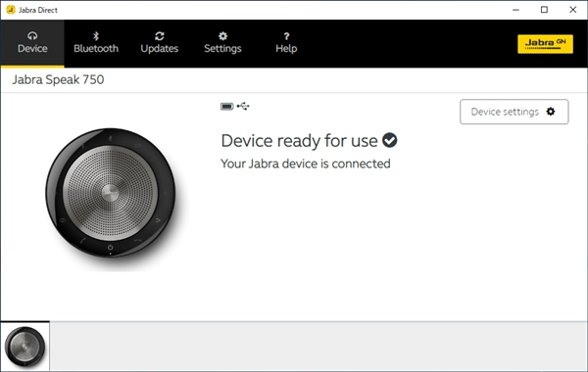Go to the Settings tab
The image size is (588, 372).
pyautogui.click(x=222, y=43)
